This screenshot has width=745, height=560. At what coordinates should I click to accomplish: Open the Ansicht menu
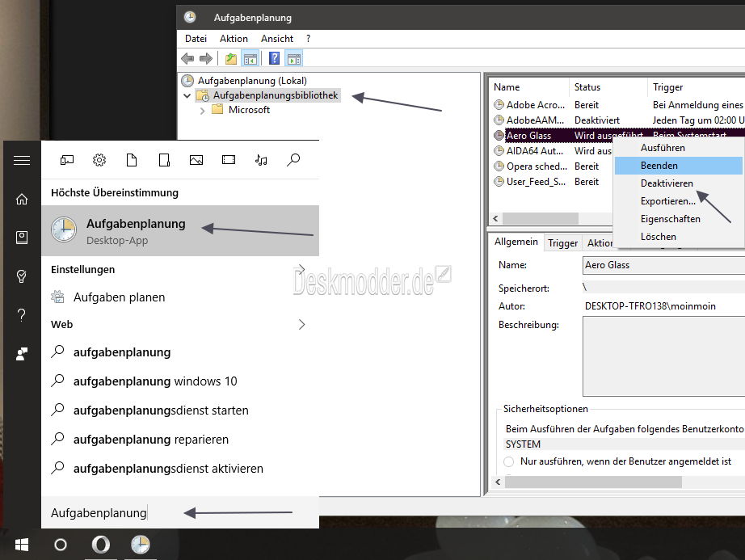[277, 39]
